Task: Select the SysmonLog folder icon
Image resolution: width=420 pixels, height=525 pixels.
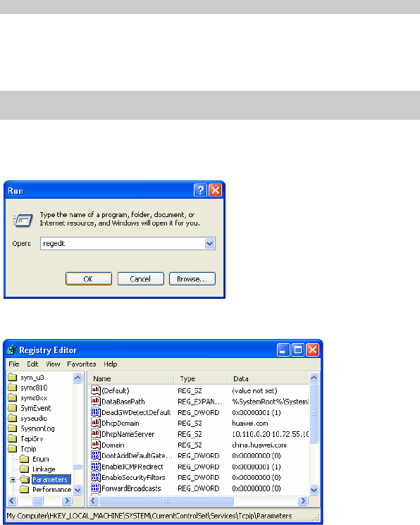Action: coord(13,428)
